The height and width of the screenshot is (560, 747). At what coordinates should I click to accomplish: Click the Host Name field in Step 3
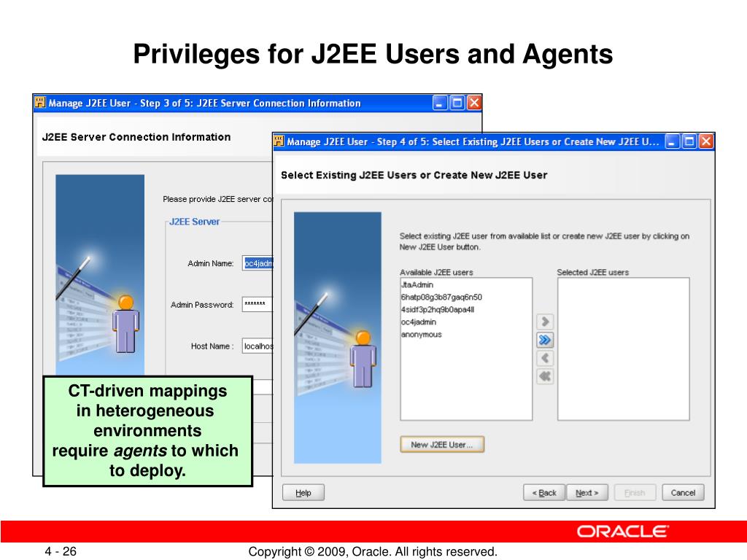coord(258,346)
